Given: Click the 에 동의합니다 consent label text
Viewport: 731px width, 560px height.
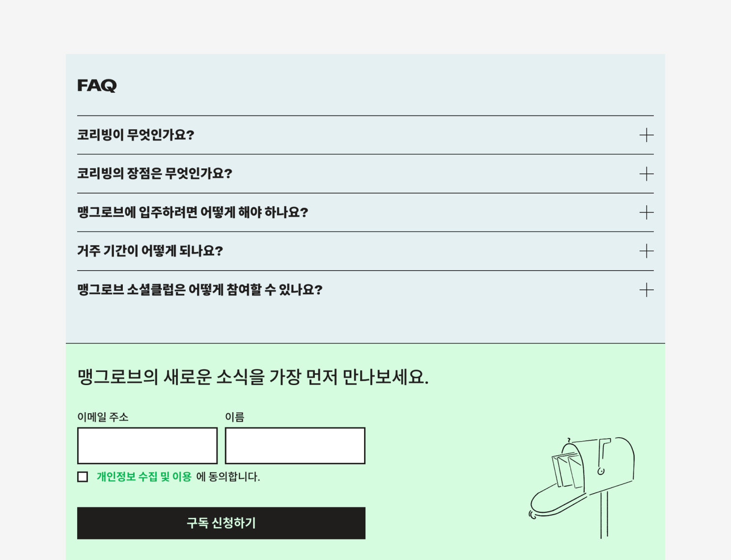Looking at the screenshot, I should pyautogui.click(x=228, y=476).
